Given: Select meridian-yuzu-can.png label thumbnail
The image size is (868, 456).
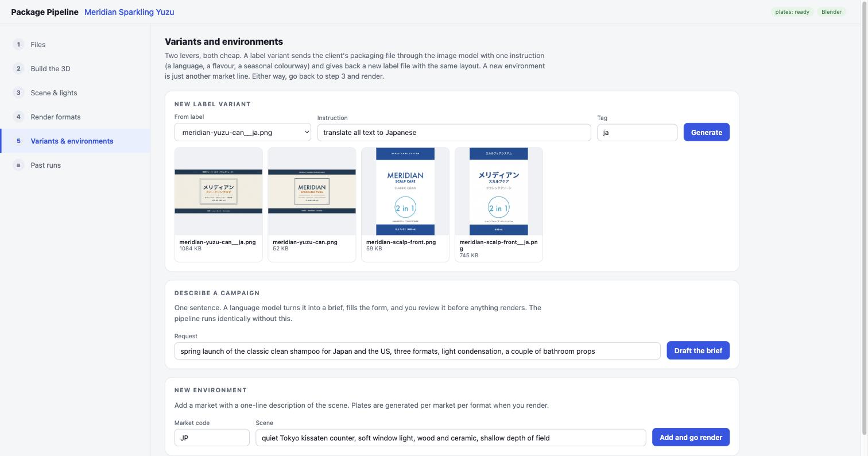Looking at the screenshot, I should [x=312, y=204].
